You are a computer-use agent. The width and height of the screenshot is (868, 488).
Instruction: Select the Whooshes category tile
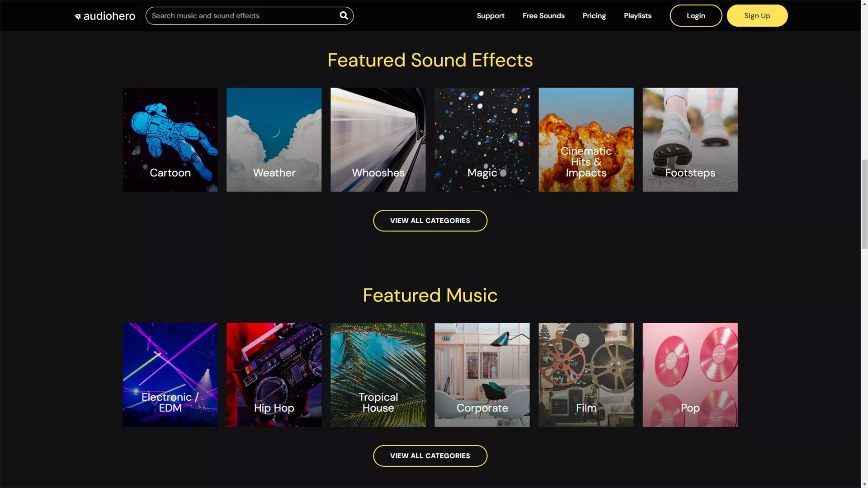[x=378, y=140]
